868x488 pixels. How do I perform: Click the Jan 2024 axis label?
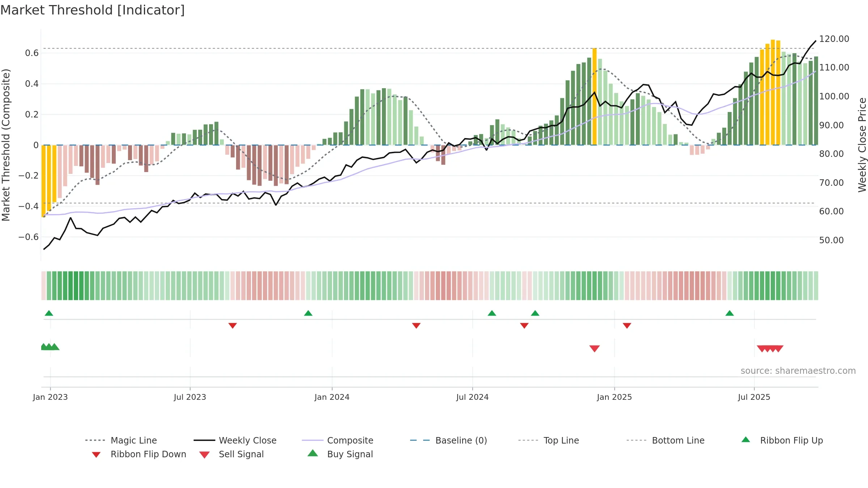(332, 397)
